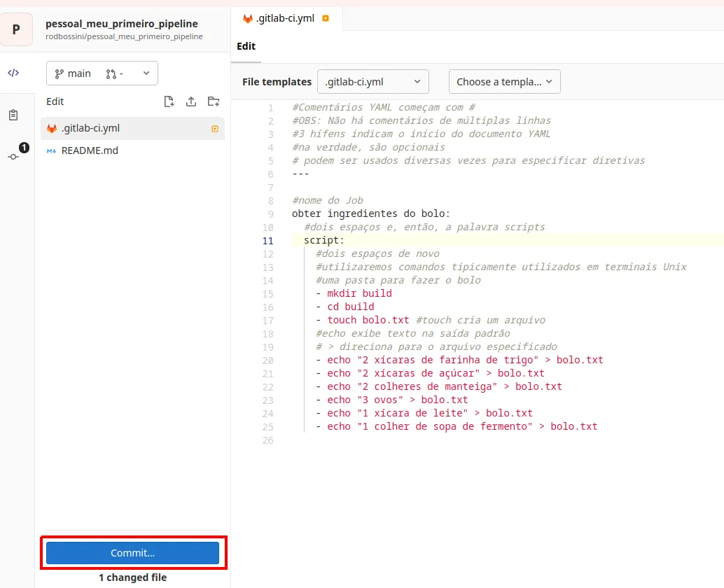Click the Upload file icon
This screenshot has width=724, height=588.
(x=191, y=101)
